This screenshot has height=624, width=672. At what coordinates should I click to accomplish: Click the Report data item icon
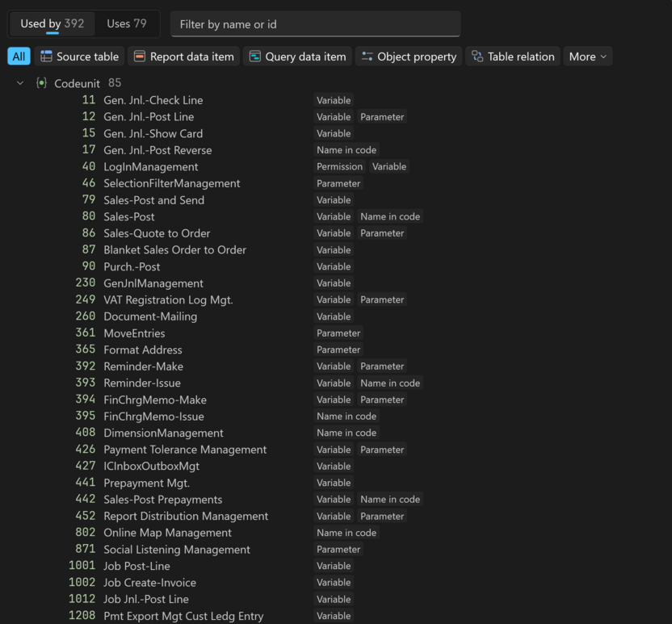[x=139, y=57]
